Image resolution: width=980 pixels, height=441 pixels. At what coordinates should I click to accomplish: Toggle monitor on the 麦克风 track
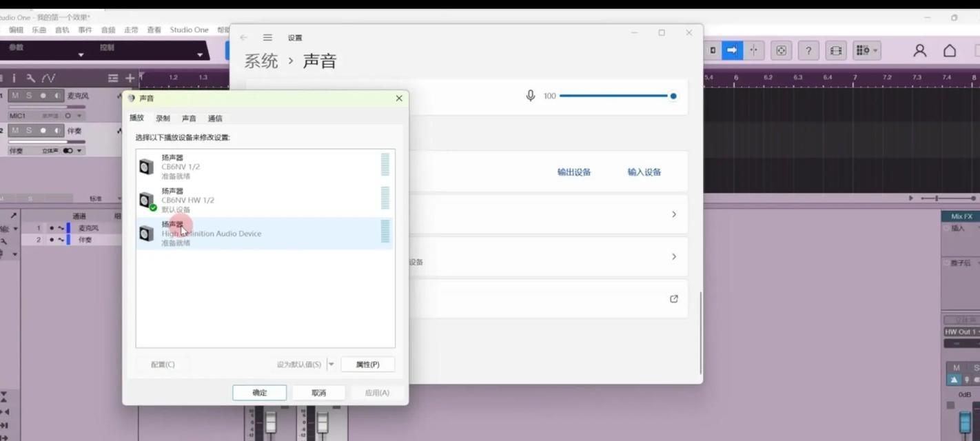(57, 95)
